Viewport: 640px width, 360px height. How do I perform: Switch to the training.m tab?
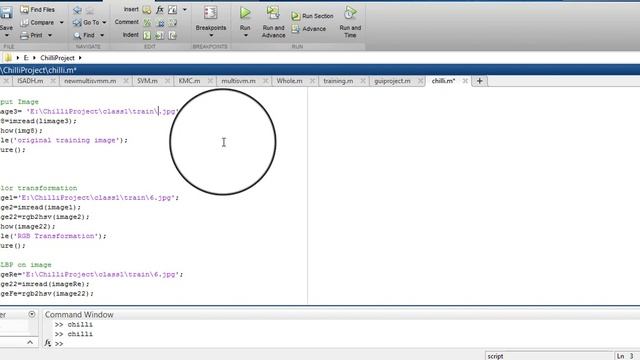(338, 81)
